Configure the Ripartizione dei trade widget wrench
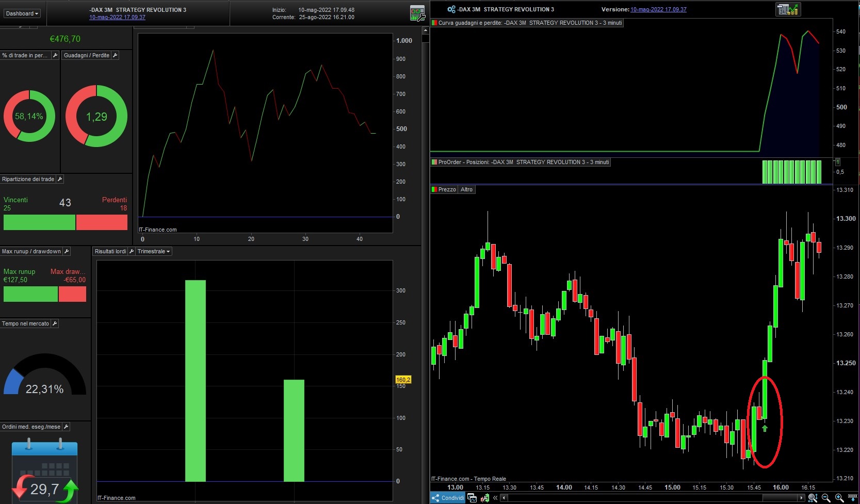Screen dimensions: 860x504 coord(60,179)
